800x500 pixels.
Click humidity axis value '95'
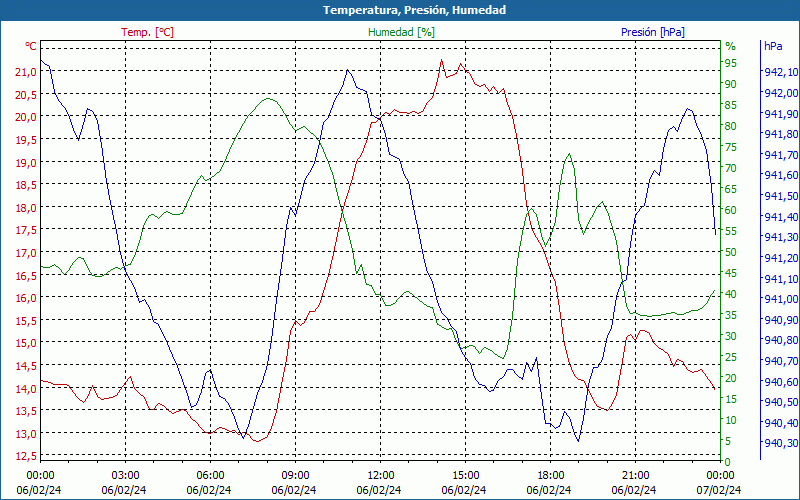(x=731, y=63)
